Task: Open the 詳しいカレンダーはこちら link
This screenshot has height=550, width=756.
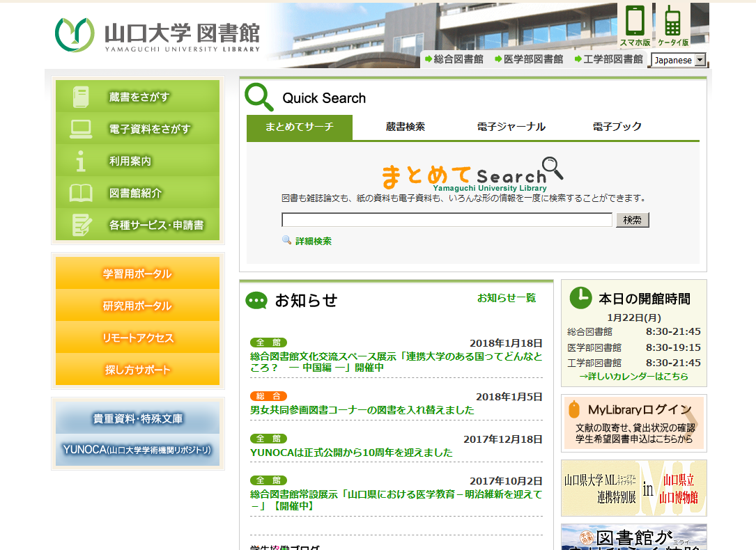Action: tap(634, 376)
